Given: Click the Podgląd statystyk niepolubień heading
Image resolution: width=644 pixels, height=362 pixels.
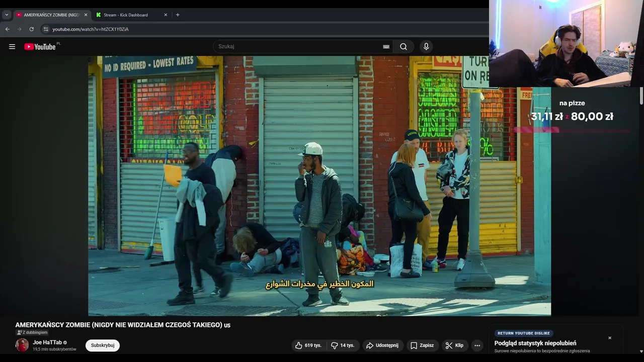Looking at the screenshot, I should [x=535, y=343].
